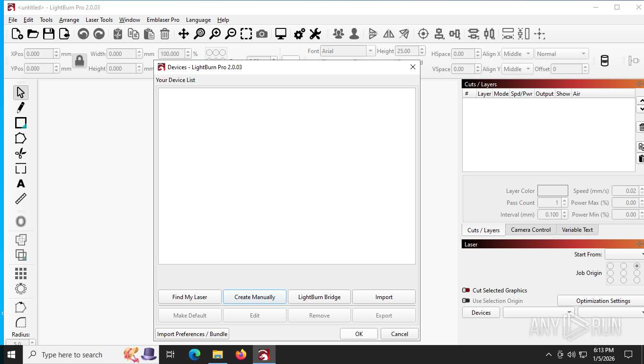Select the offset shapes ring tool
The width and height of the screenshot is (644, 364).
[x=21, y=221]
